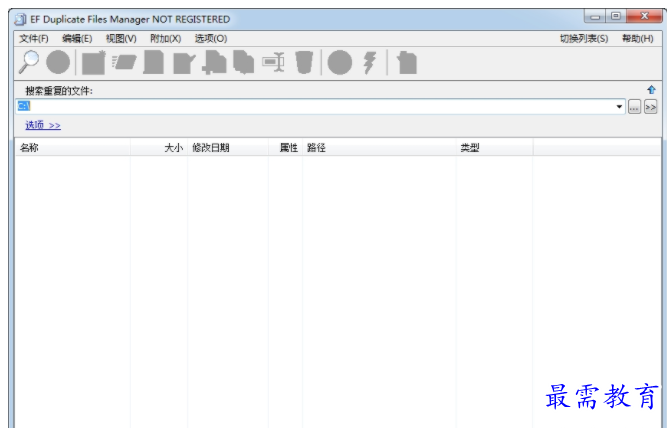Start search with the magnifying glass icon
Image resolution: width=667 pixels, height=428 pixels.
click(29, 63)
